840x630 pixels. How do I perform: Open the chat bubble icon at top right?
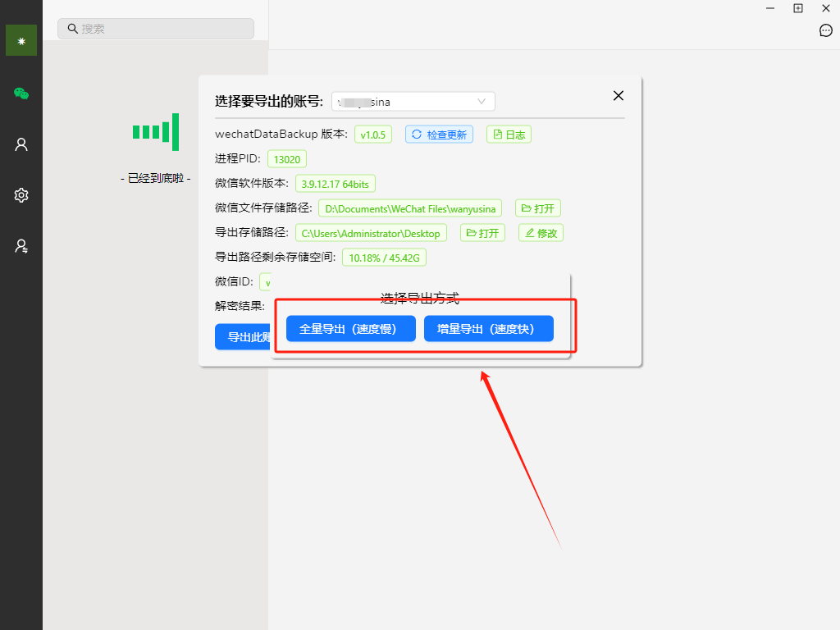click(825, 30)
